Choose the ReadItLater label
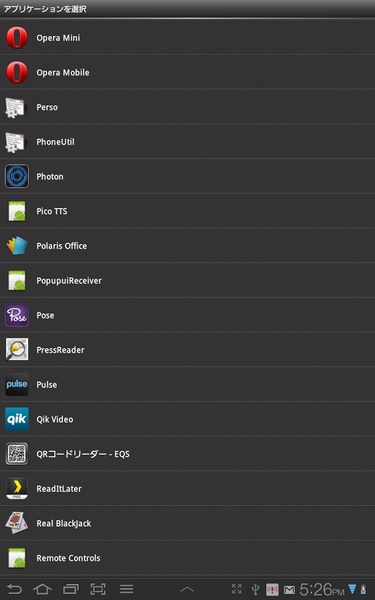The height and width of the screenshot is (600, 375). coord(59,489)
